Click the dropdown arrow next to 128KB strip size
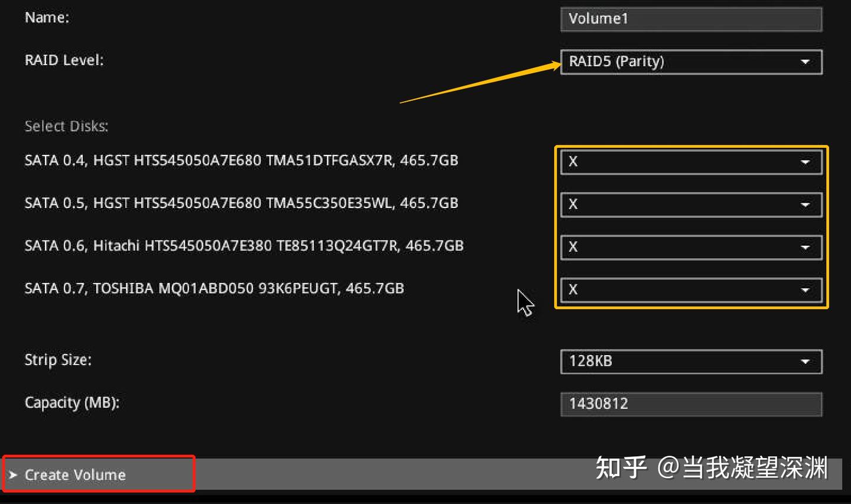 [x=805, y=361]
